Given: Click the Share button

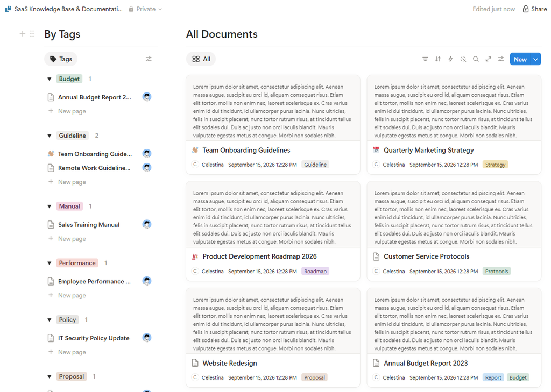Looking at the screenshot, I should (534, 9).
